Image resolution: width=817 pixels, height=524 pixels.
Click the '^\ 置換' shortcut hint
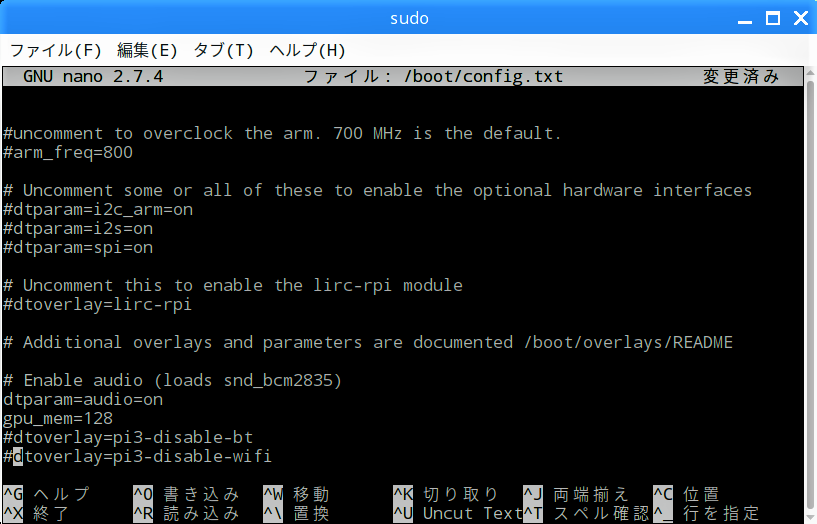click(x=296, y=513)
